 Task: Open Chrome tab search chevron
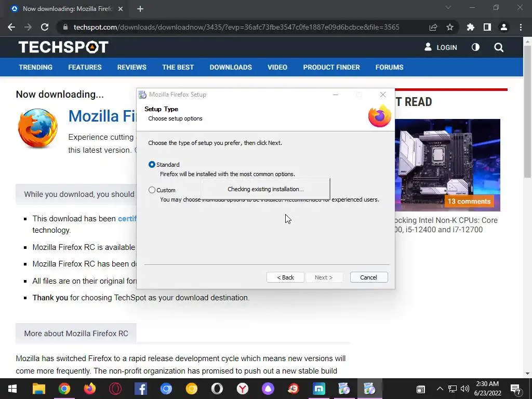448,7
